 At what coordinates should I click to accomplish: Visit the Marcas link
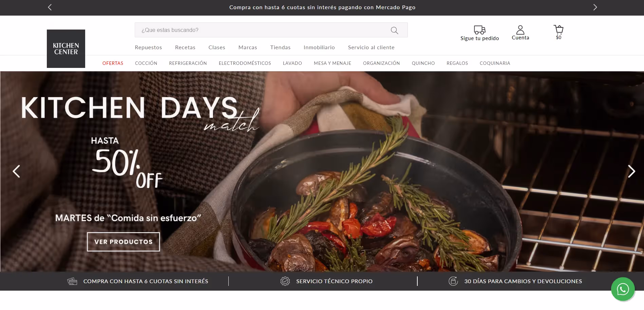point(248,48)
